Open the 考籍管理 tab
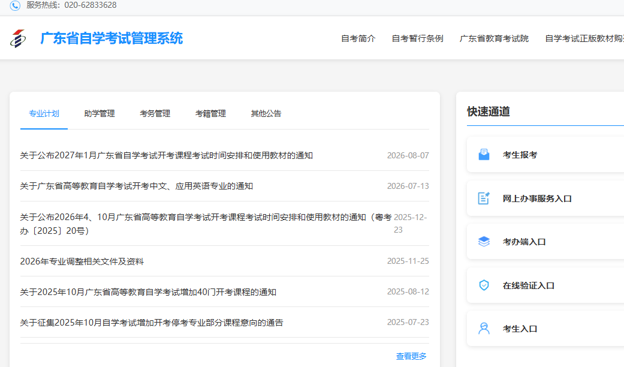 (211, 113)
